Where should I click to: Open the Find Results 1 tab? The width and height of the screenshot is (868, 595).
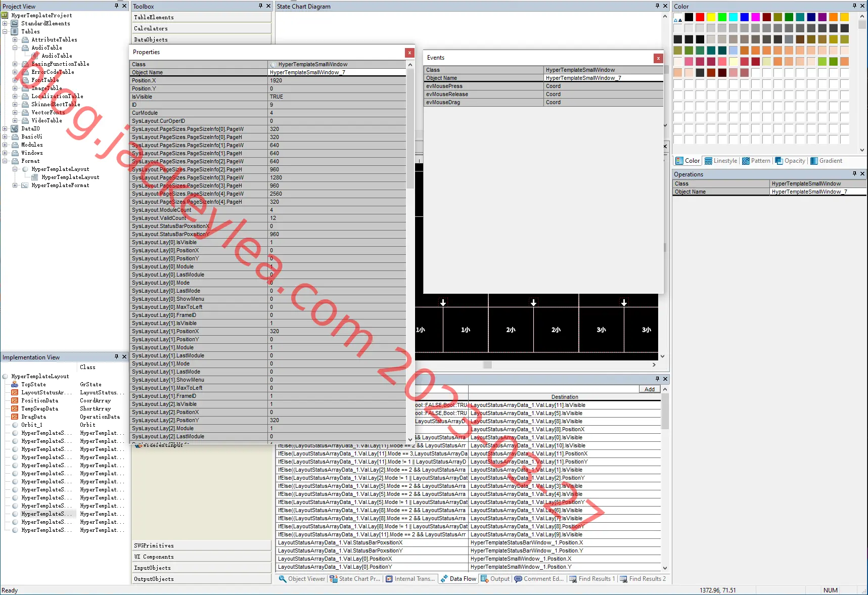[x=592, y=579]
